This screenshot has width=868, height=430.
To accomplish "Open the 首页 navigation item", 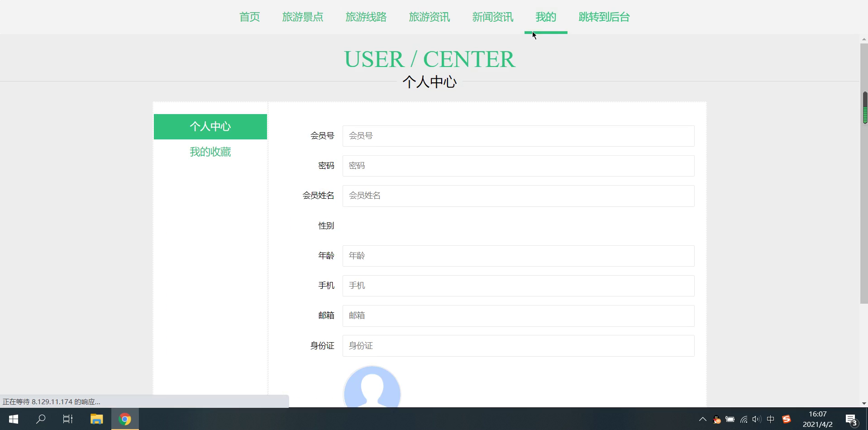I will (x=249, y=17).
